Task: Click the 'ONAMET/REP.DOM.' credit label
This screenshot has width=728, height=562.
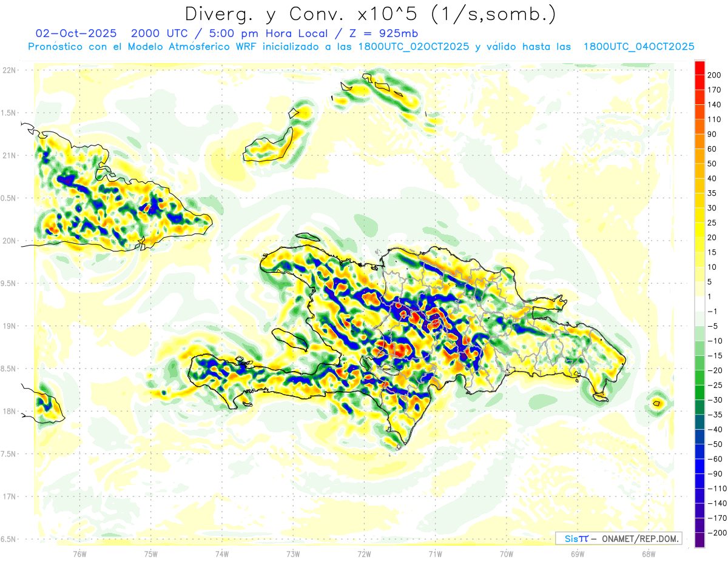Action: point(639,538)
